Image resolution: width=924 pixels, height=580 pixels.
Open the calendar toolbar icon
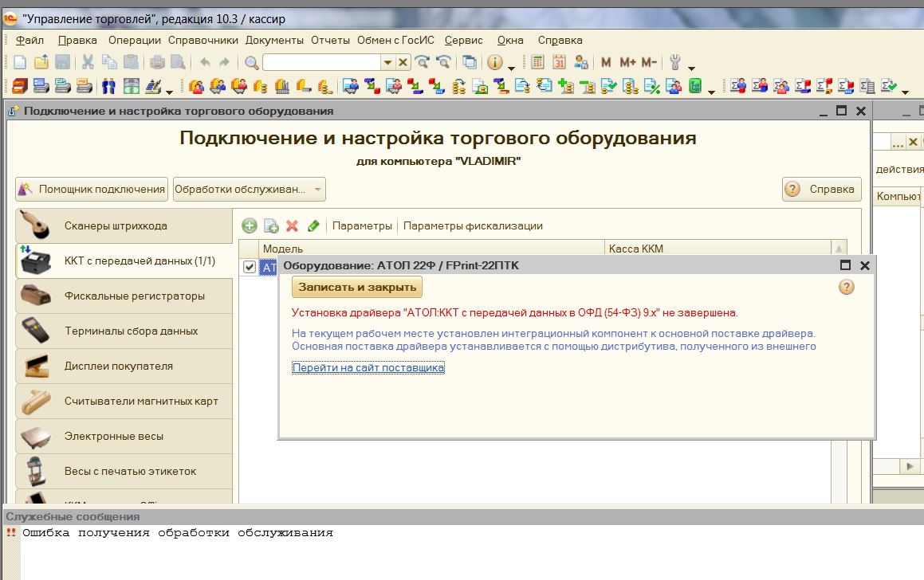tap(560, 62)
